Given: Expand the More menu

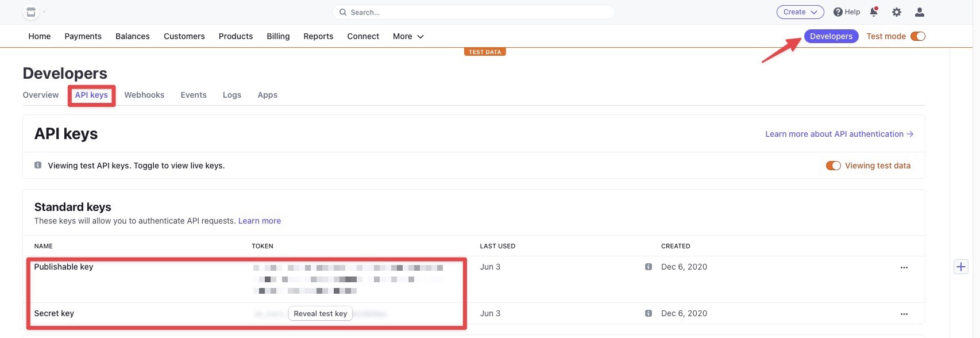Looking at the screenshot, I should 408,36.
